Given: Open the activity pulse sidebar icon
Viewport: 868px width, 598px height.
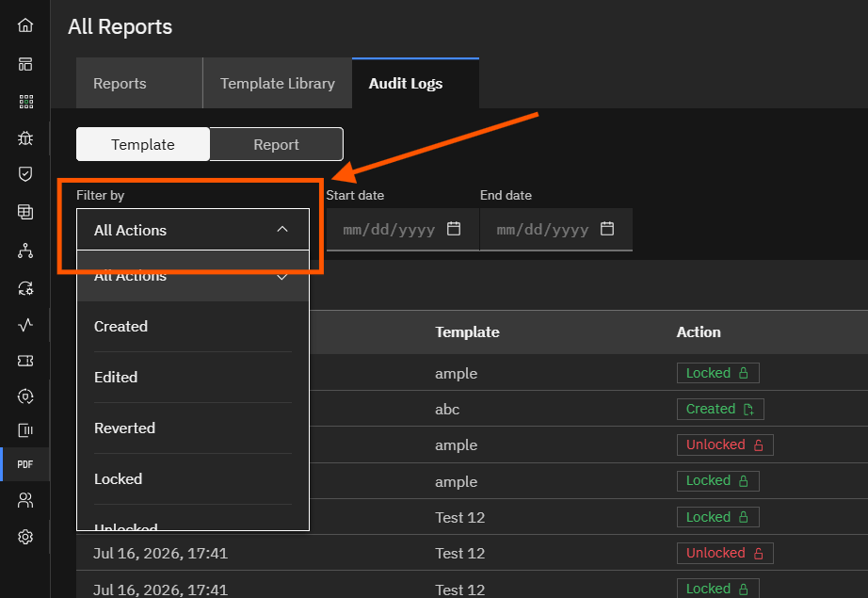Looking at the screenshot, I should [24, 325].
